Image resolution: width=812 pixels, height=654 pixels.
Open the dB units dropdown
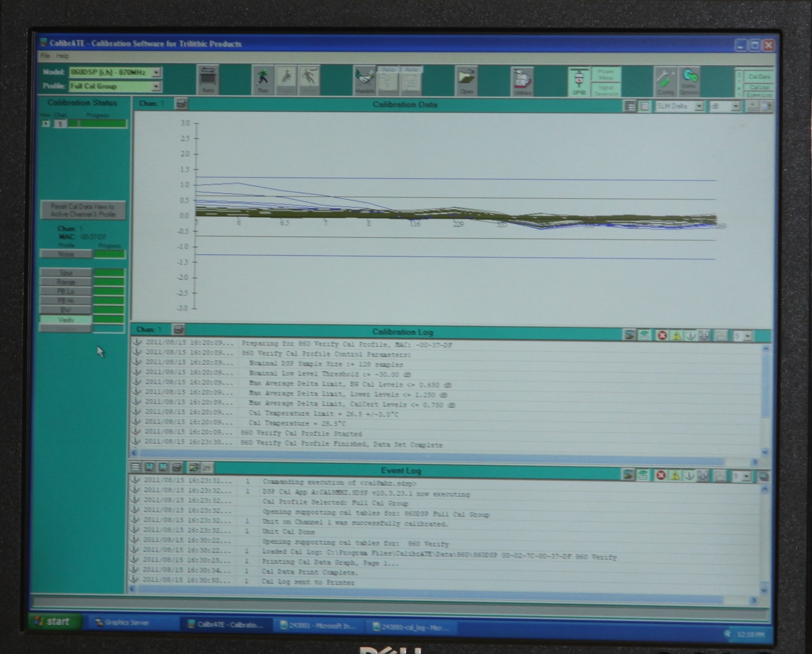tap(725, 107)
